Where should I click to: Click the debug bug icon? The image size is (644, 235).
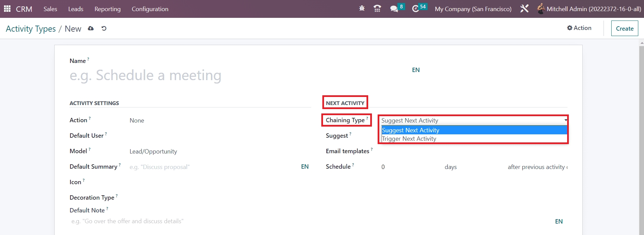(x=362, y=8)
